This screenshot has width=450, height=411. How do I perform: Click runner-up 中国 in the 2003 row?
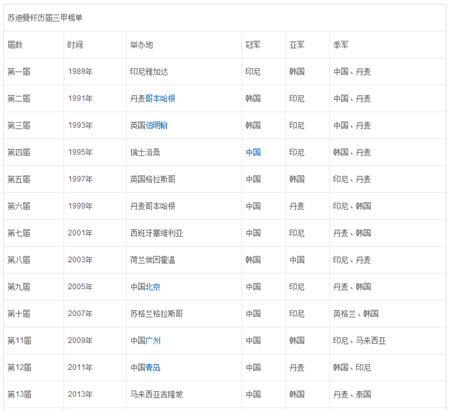coord(297,260)
